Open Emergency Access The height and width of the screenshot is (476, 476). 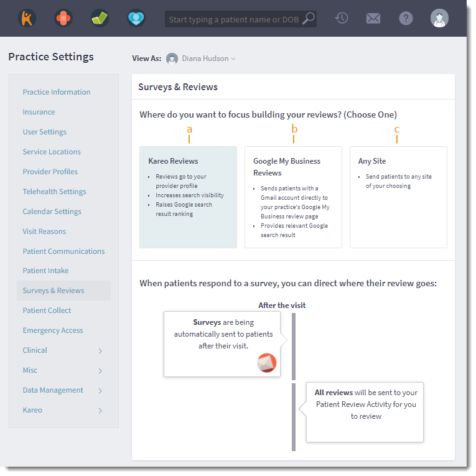tap(53, 330)
